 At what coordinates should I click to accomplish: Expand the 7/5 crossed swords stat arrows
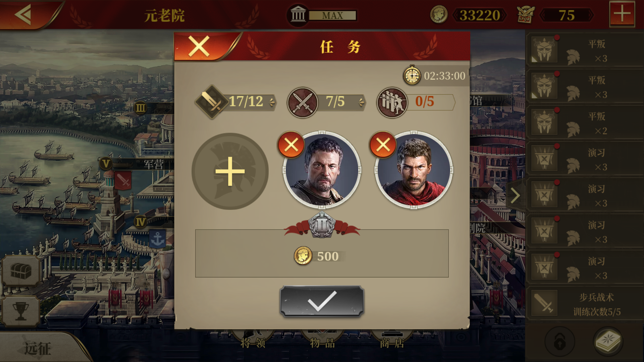point(361,102)
